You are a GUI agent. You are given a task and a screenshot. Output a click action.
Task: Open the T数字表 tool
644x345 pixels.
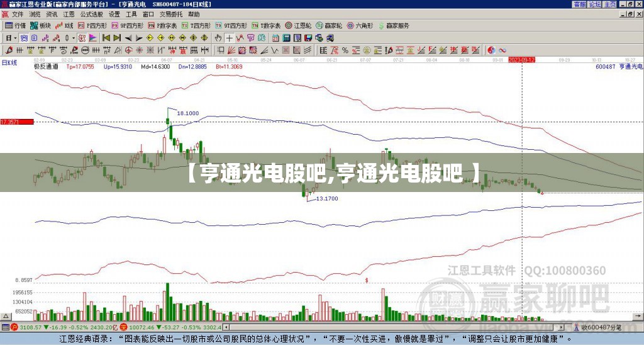266,25
